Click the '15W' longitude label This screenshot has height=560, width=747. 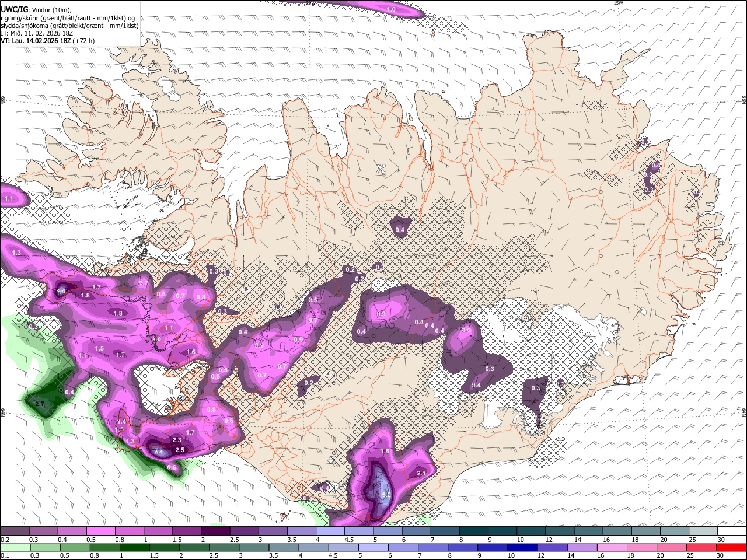point(619,3)
